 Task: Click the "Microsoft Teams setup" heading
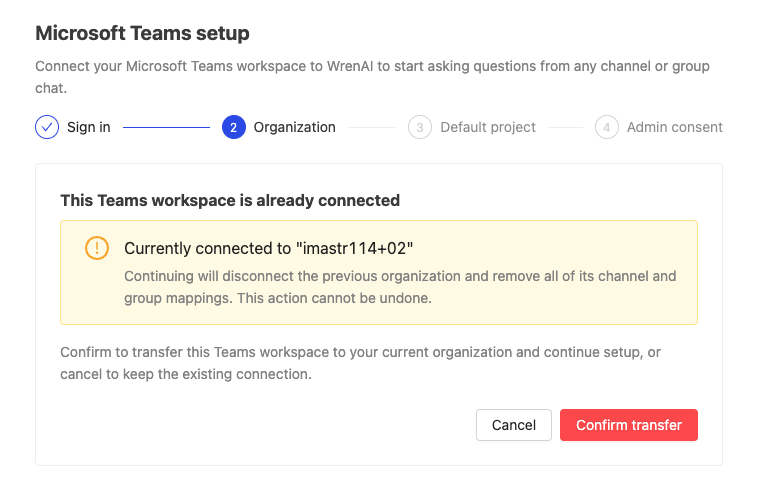click(x=142, y=33)
